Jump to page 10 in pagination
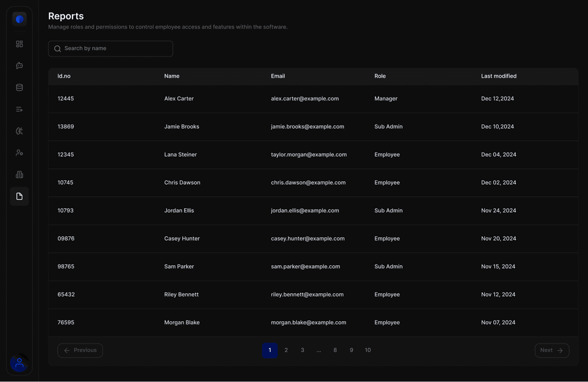This screenshot has width=588, height=382. point(367,350)
